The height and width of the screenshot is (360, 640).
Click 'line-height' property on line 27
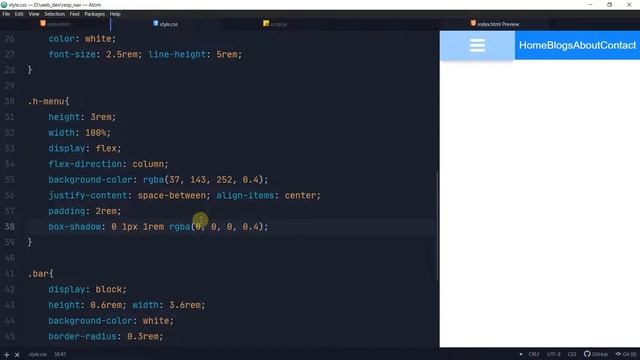[177, 54]
